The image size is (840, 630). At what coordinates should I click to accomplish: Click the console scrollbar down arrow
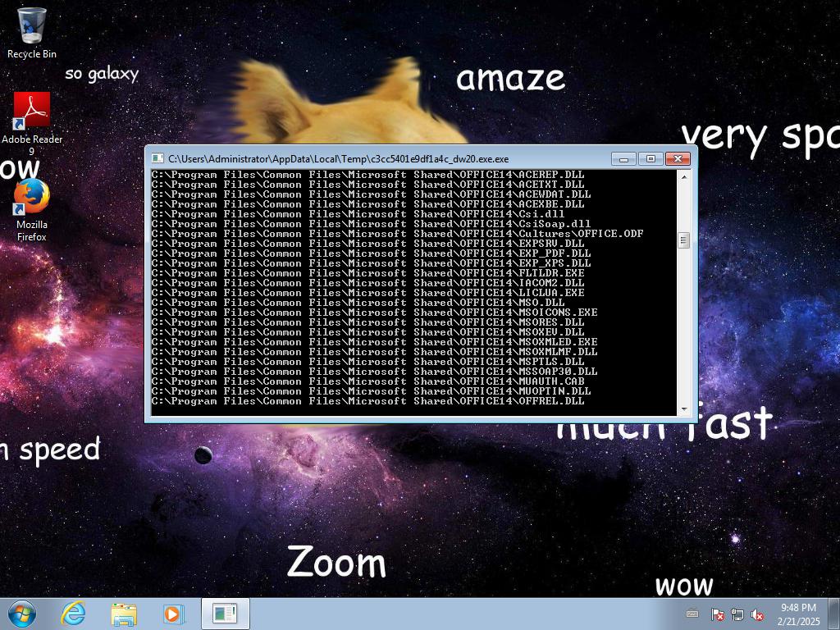coord(683,410)
